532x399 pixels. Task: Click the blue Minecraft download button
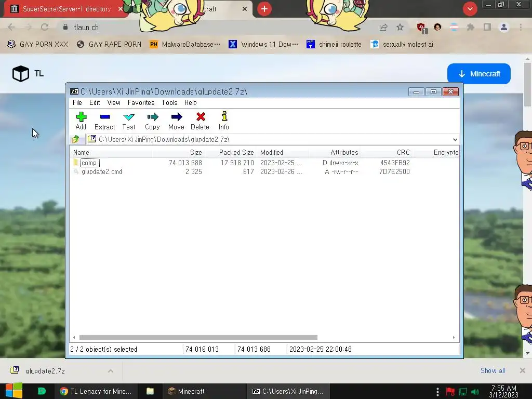pyautogui.click(x=478, y=74)
